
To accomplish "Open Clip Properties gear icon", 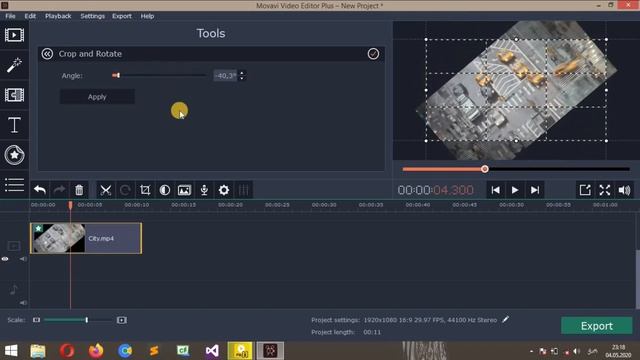I will pyautogui.click(x=224, y=190).
